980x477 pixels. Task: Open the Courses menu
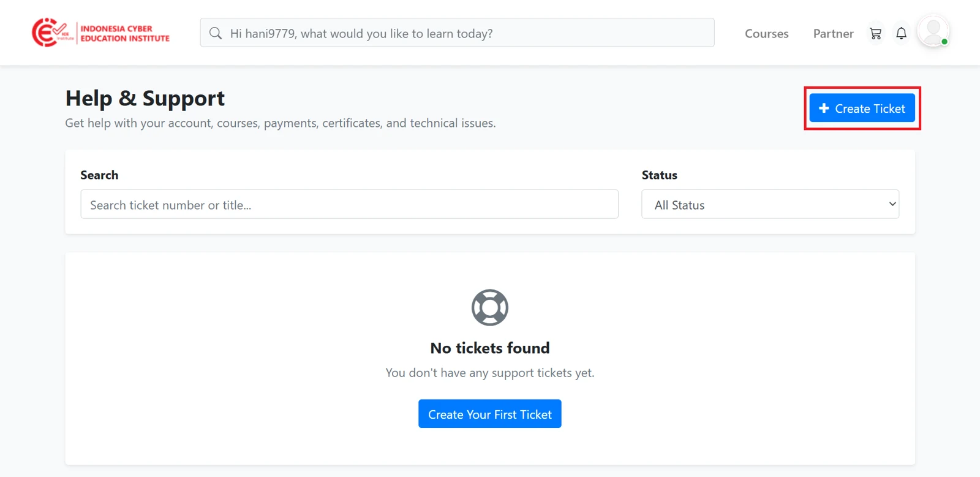[766, 34]
